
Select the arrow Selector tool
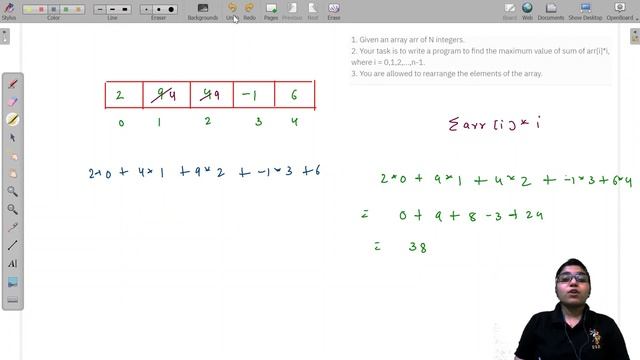[13, 138]
